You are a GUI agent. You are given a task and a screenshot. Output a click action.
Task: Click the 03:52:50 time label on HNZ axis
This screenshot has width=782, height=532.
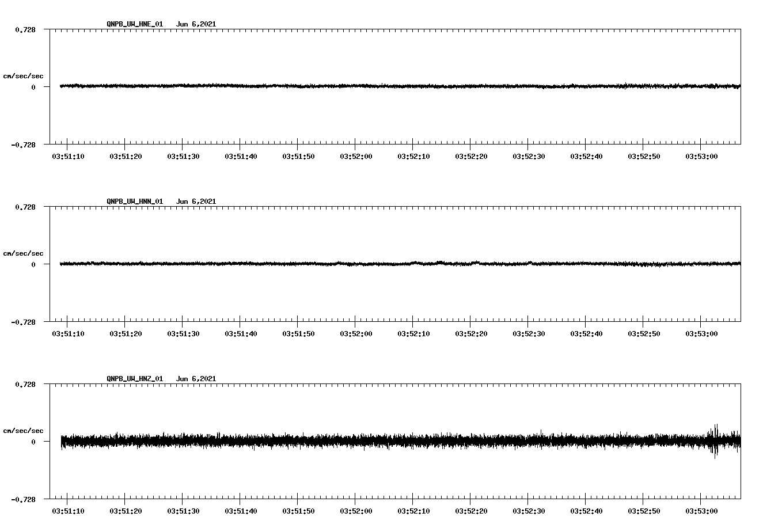click(x=644, y=511)
